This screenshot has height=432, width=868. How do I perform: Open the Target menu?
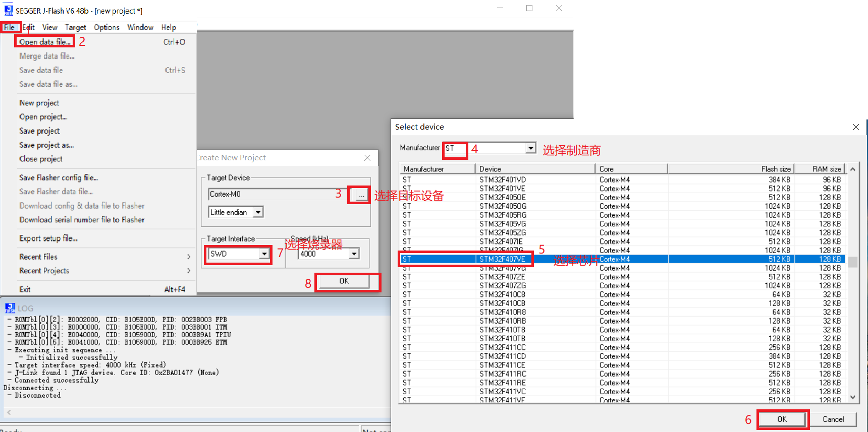(x=76, y=27)
